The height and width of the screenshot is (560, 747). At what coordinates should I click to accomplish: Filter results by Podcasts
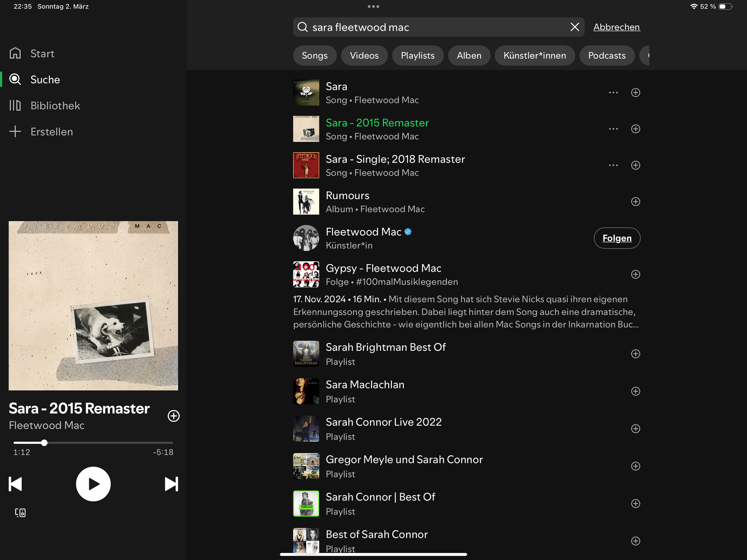pyautogui.click(x=607, y=56)
